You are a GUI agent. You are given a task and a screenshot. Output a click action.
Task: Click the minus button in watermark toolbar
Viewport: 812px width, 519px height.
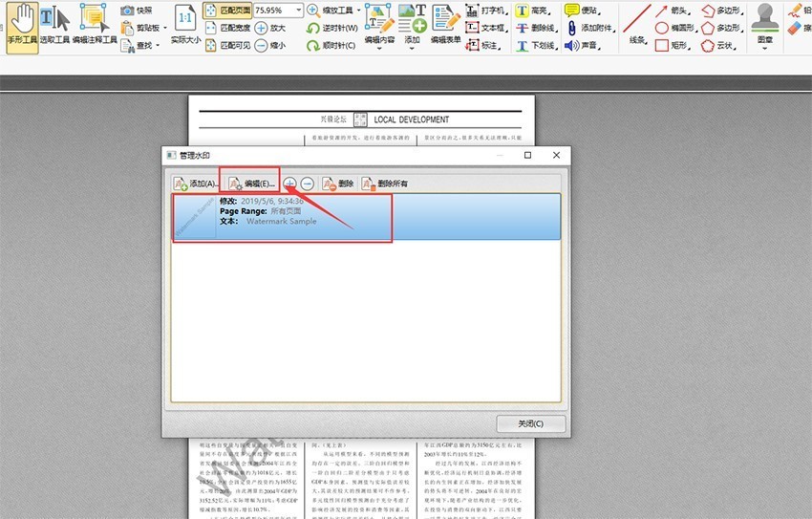click(308, 184)
